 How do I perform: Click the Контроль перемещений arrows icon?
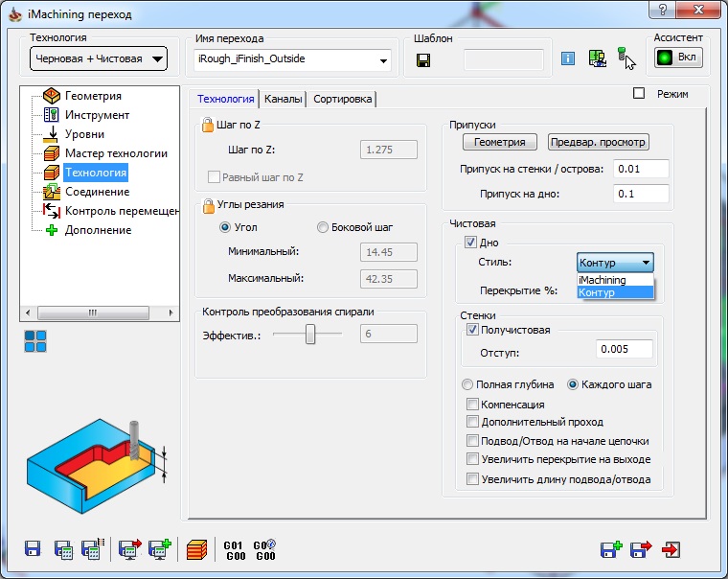click(52, 211)
